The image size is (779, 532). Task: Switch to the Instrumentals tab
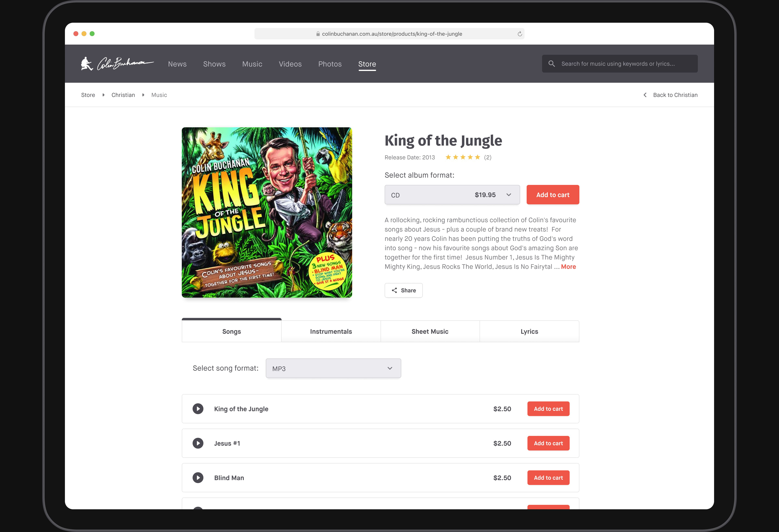331,331
